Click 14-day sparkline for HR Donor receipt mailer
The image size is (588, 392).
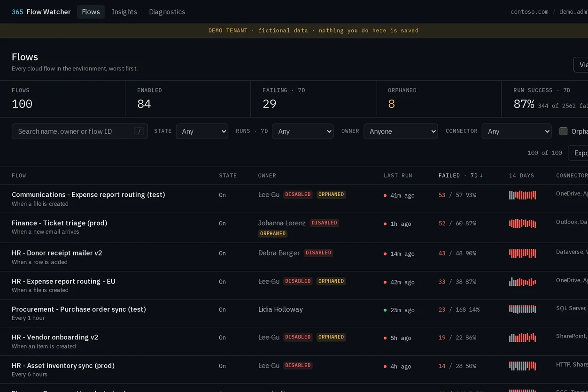523,254
